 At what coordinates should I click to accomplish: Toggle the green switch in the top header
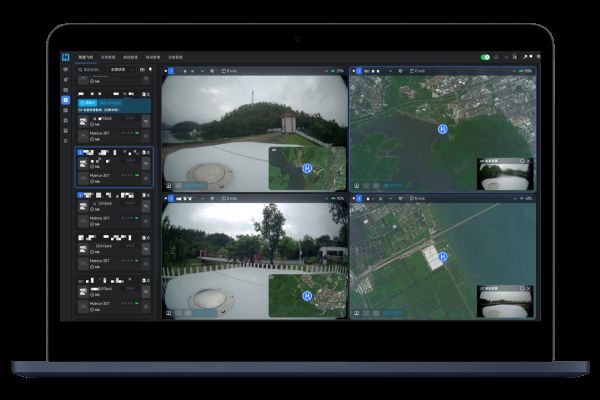(x=485, y=57)
